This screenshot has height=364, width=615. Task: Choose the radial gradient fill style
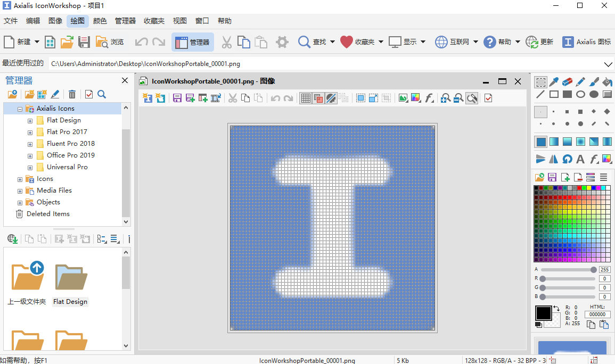580,142
